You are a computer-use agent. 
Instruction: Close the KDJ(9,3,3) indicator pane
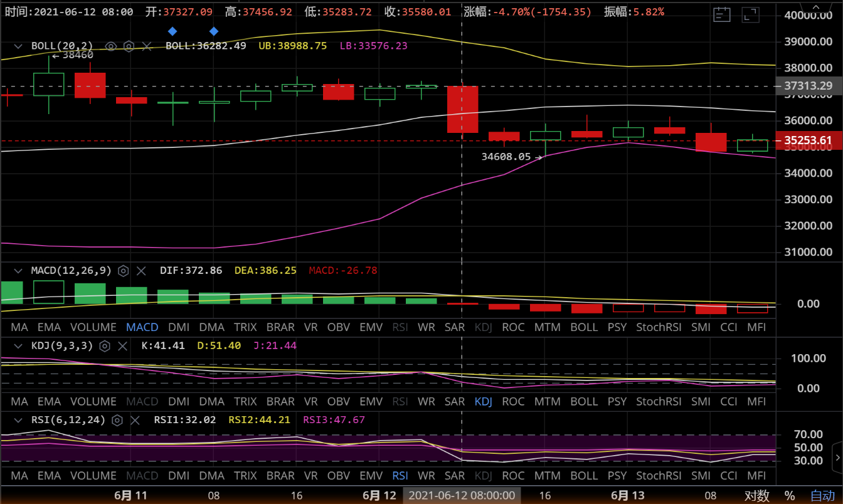[123, 345]
